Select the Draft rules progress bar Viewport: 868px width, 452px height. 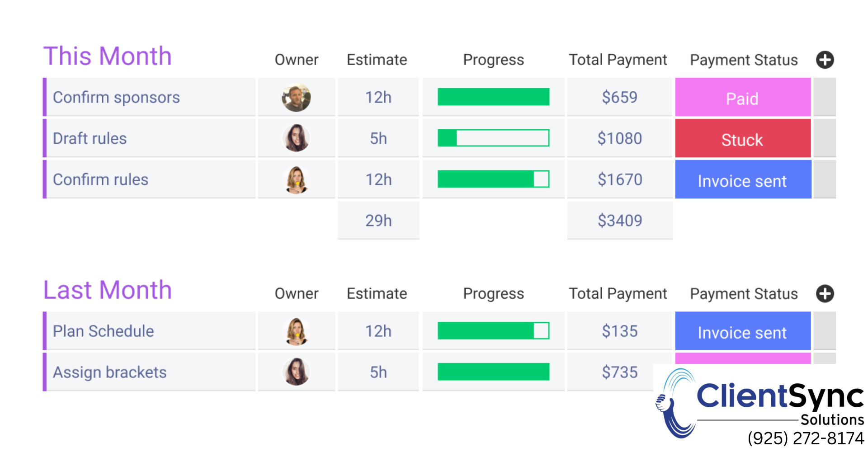(x=493, y=138)
